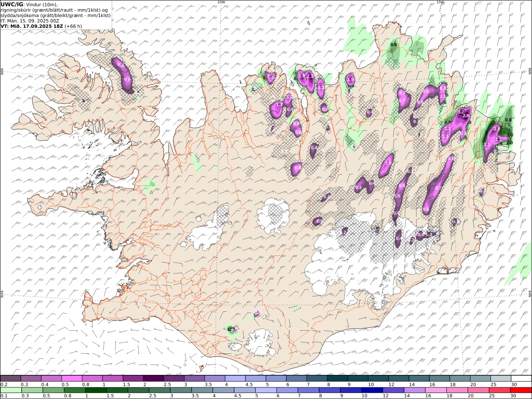Click the white 30 swatch on snow scale
This screenshot has width=532, height=399.
coord(522,378)
